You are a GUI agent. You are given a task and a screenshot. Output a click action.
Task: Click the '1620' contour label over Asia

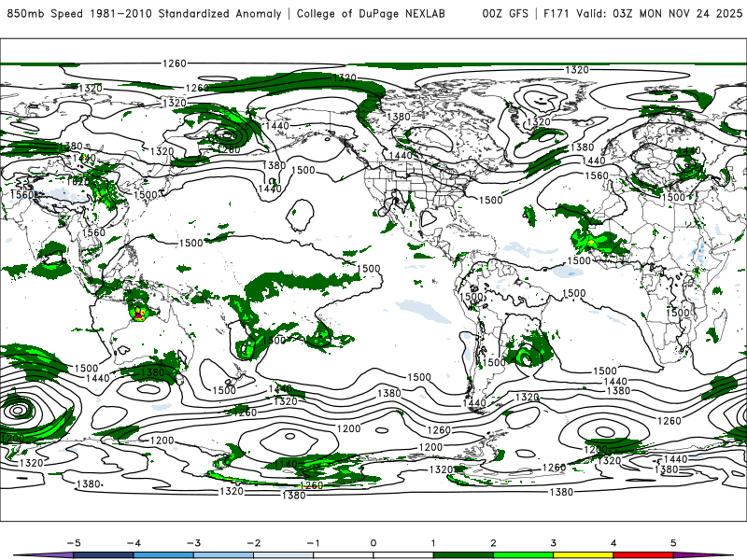78,182
